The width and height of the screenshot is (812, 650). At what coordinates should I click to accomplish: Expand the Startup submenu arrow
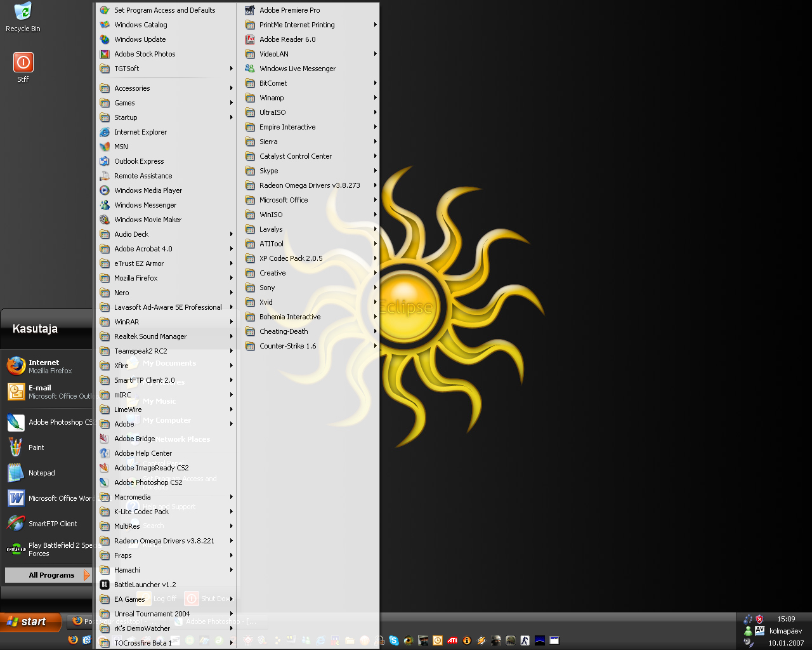tap(231, 117)
